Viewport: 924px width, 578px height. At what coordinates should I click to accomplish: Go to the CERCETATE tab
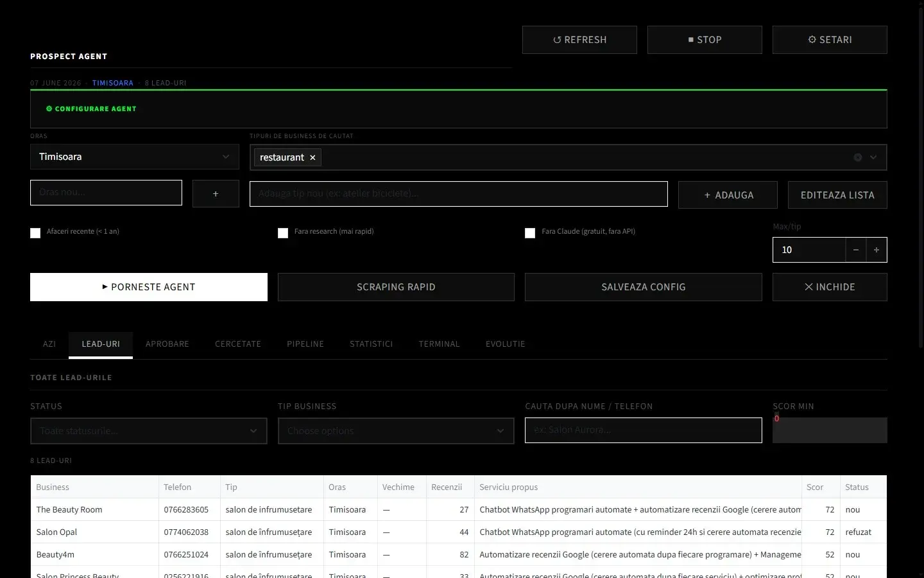[238, 344]
